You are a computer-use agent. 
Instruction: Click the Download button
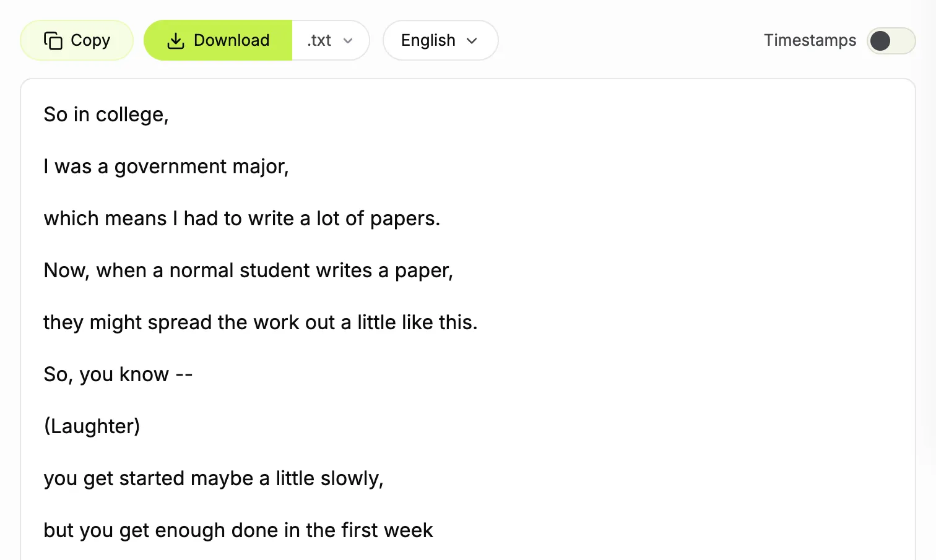[x=218, y=40]
